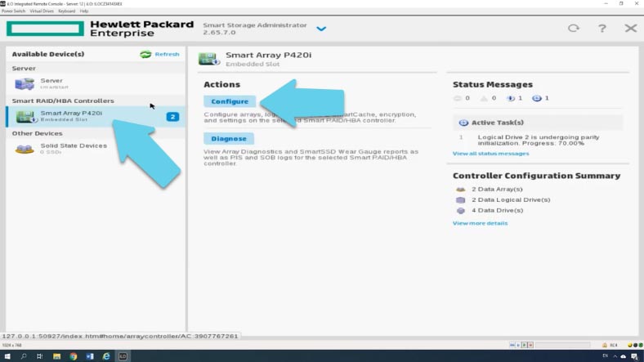Screen dimensions: 644x362
Task: Select Smart Array P420i controller row
Action: tap(96, 116)
